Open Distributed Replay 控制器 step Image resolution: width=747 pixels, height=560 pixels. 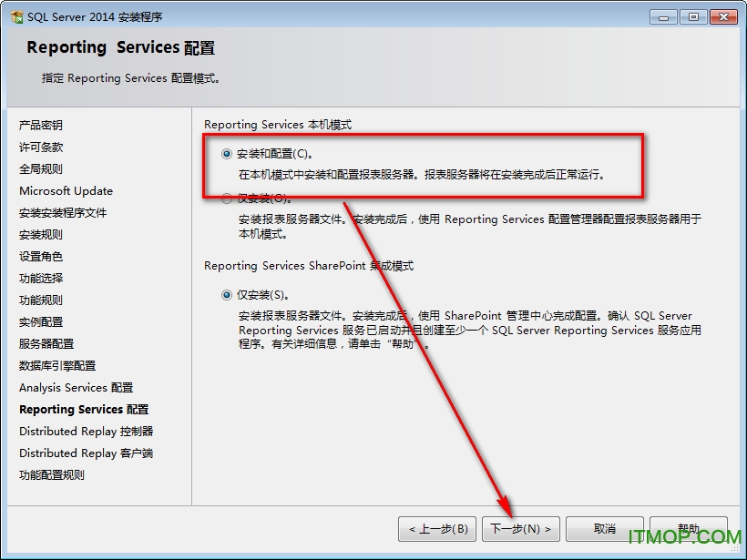pyautogui.click(x=87, y=432)
